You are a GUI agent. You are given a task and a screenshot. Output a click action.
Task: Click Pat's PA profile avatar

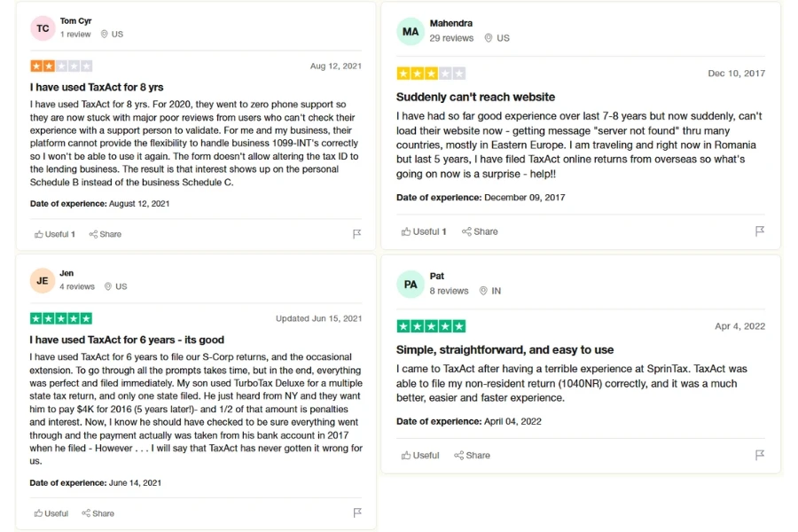pos(411,284)
